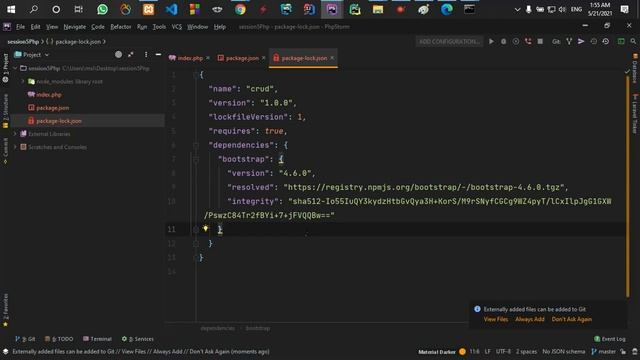Open the Structure side tool window
Screen dimensions: 640x360
coord(5,111)
